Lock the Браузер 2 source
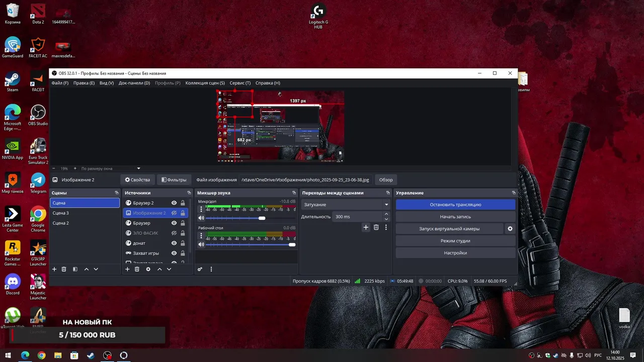644x362 pixels. point(183,203)
